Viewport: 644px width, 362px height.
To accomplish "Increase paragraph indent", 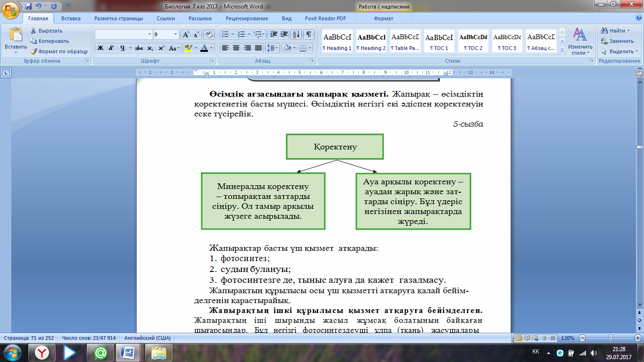I will click(x=284, y=34).
